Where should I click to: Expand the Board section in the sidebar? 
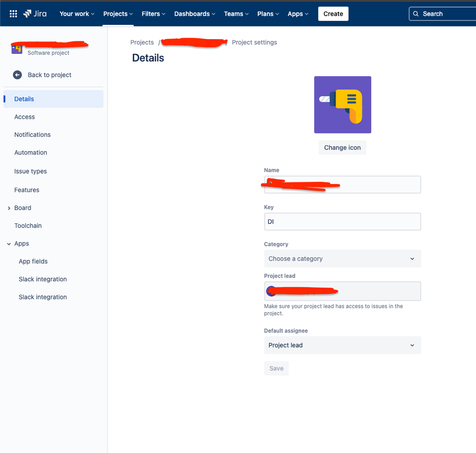[x=9, y=207]
